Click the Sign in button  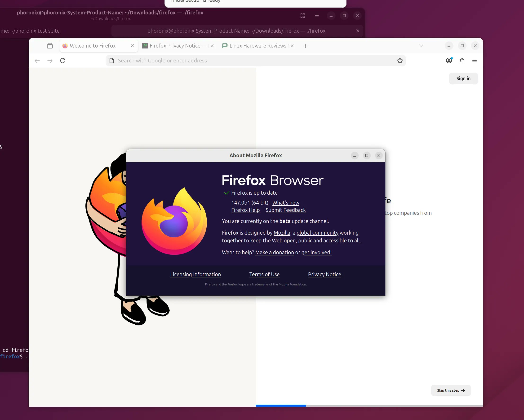pos(463,79)
